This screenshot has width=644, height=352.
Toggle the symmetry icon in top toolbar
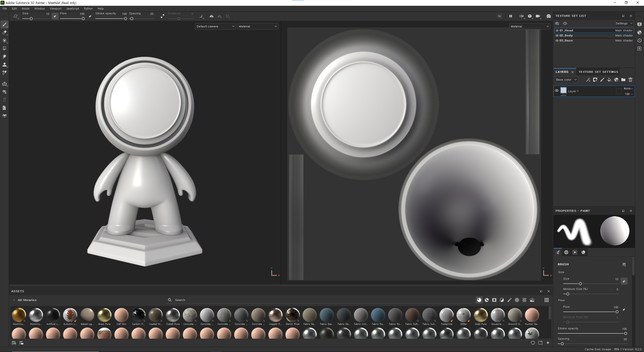tap(212, 16)
